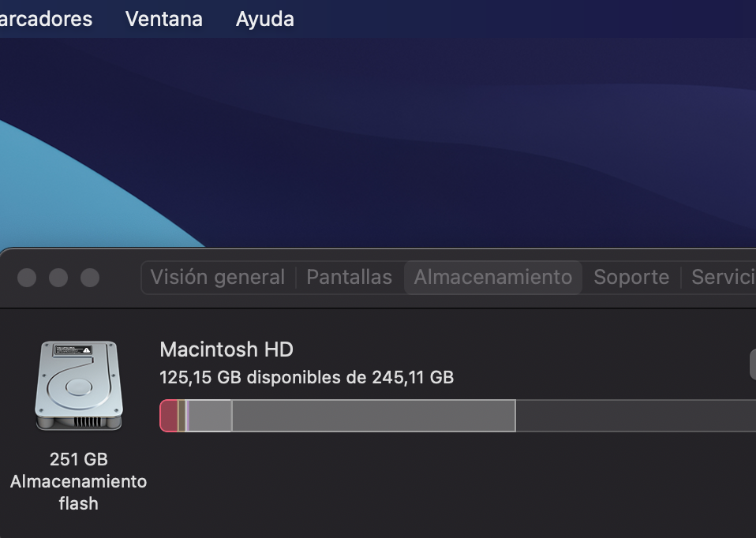
Task: Click the Macintosh HD volume name
Action: tap(226, 349)
